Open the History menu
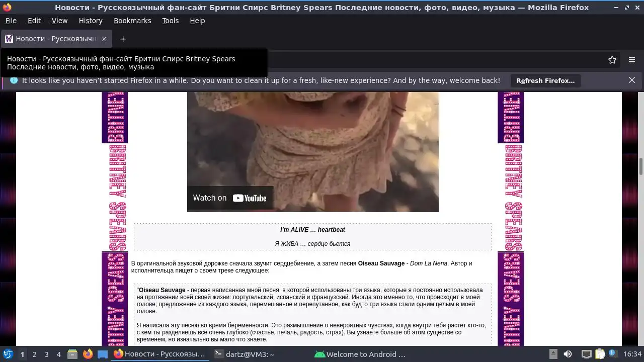 pos(91,21)
